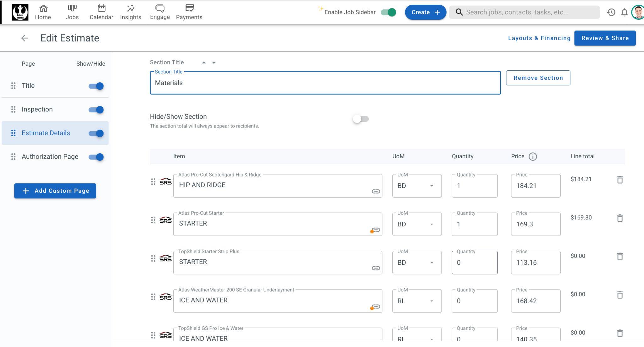Open the notifications bell
644x347 pixels.
point(624,12)
